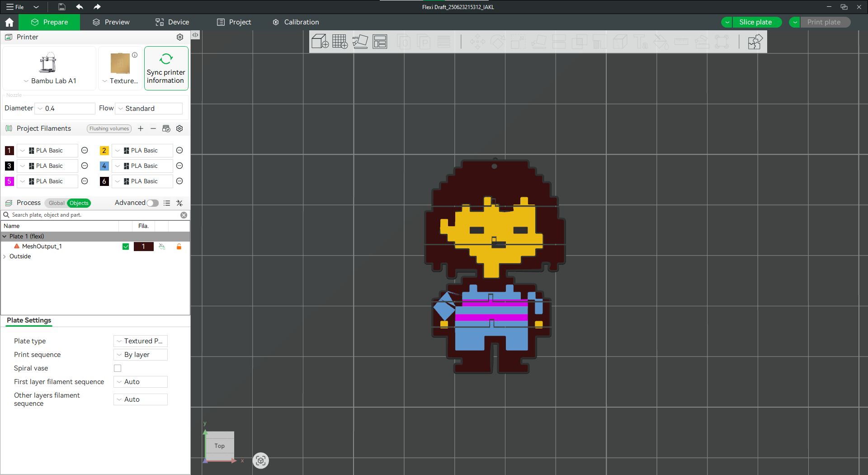Click Sync printer information button
Screen dimensions: 868x475
(166, 68)
